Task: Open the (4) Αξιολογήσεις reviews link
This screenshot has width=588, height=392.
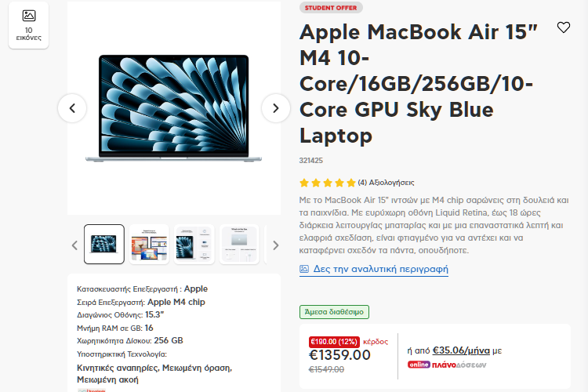Action: pos(386,183)
